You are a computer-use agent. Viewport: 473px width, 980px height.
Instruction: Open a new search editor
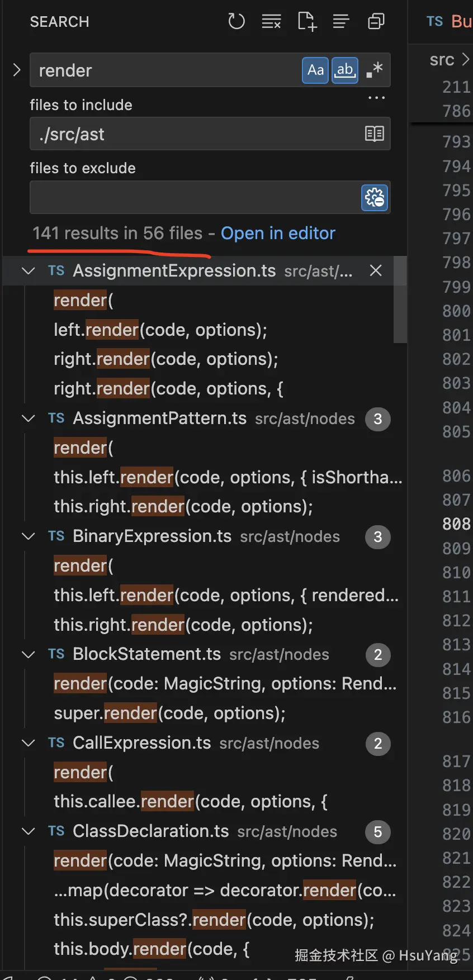click(306, 22)
